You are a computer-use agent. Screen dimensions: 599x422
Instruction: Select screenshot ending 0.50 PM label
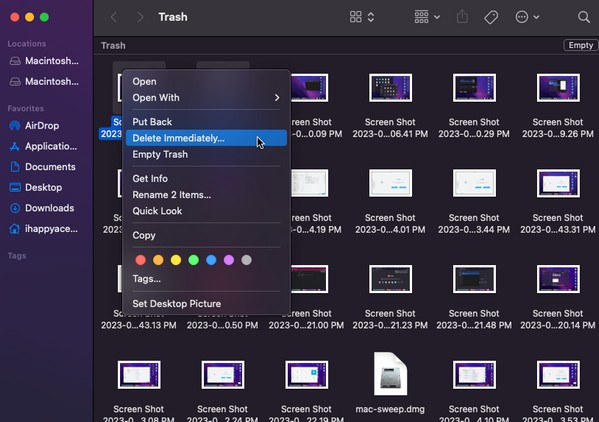tap(222, 325)
